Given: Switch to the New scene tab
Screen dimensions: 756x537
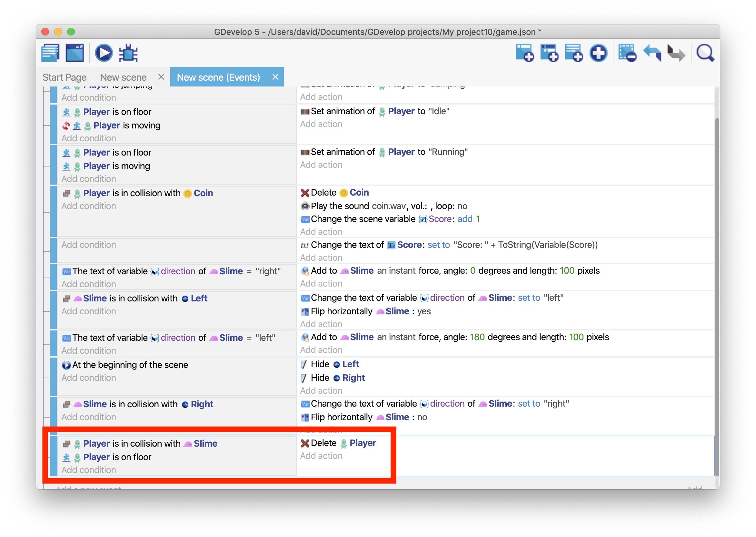Looking at the screenshot, I should (x=123, y=77).
